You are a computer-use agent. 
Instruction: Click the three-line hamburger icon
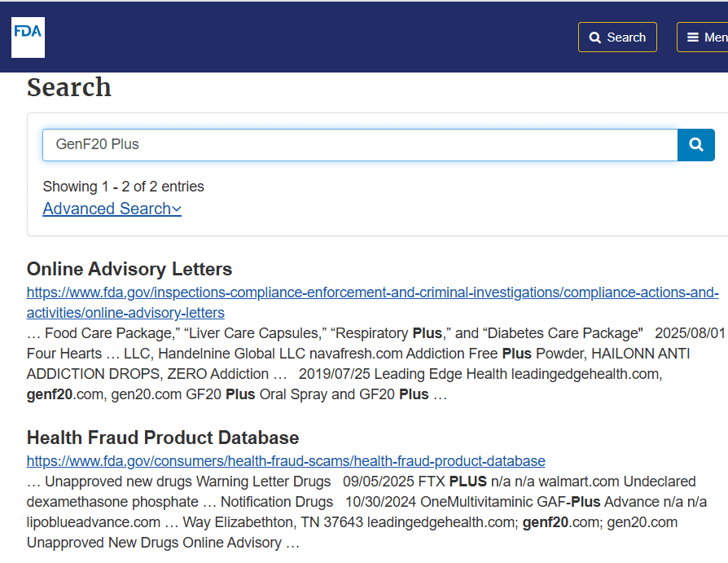(x=693, y=37)
